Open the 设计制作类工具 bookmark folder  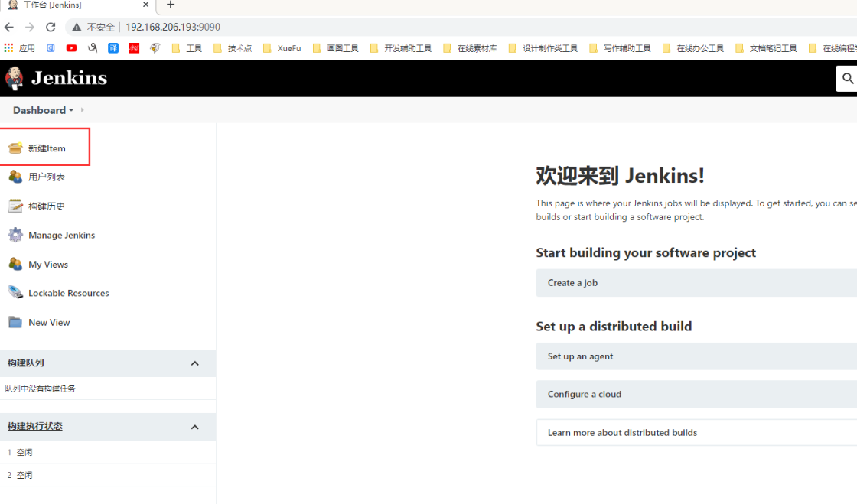pyautogui.click(x=543, y=48)
